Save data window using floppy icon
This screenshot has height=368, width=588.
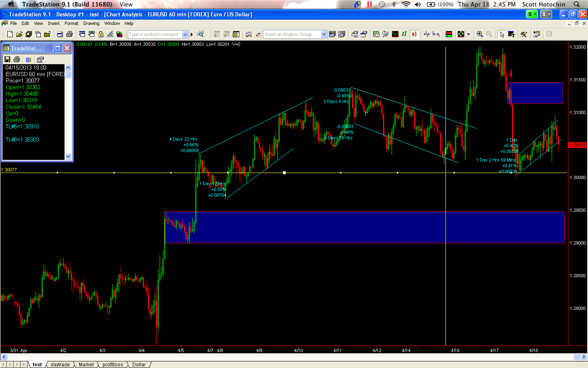(7, 60)
